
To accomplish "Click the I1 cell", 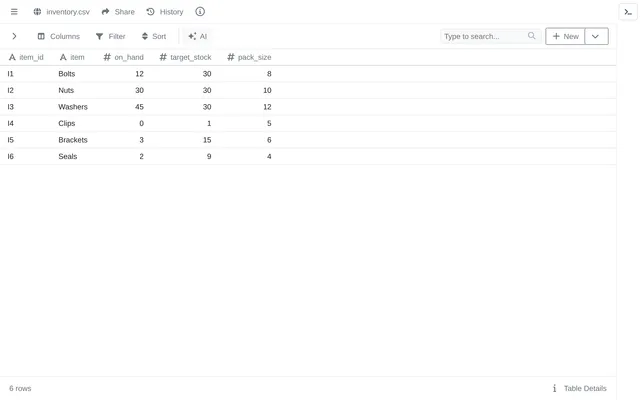I will (11, 74).
